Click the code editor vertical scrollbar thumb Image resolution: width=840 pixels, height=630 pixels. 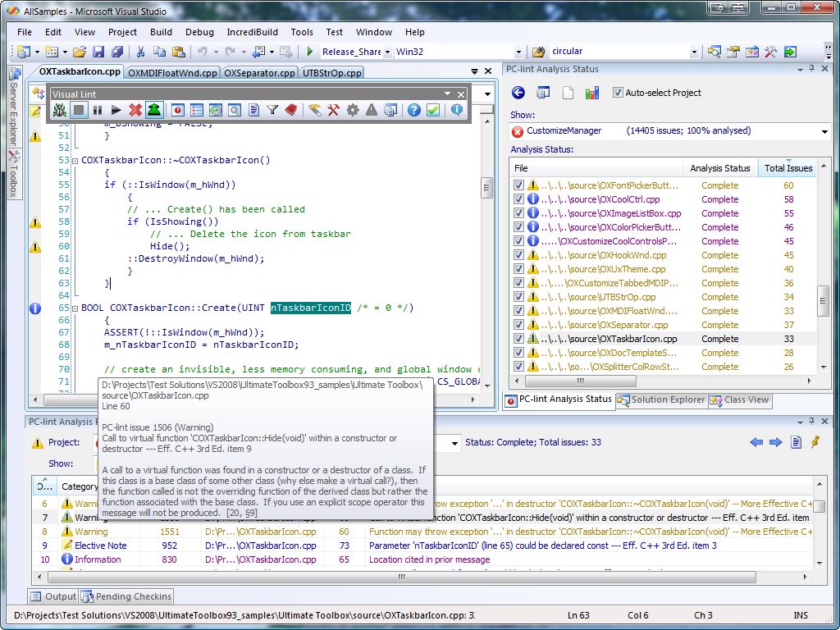click(486, 188)
